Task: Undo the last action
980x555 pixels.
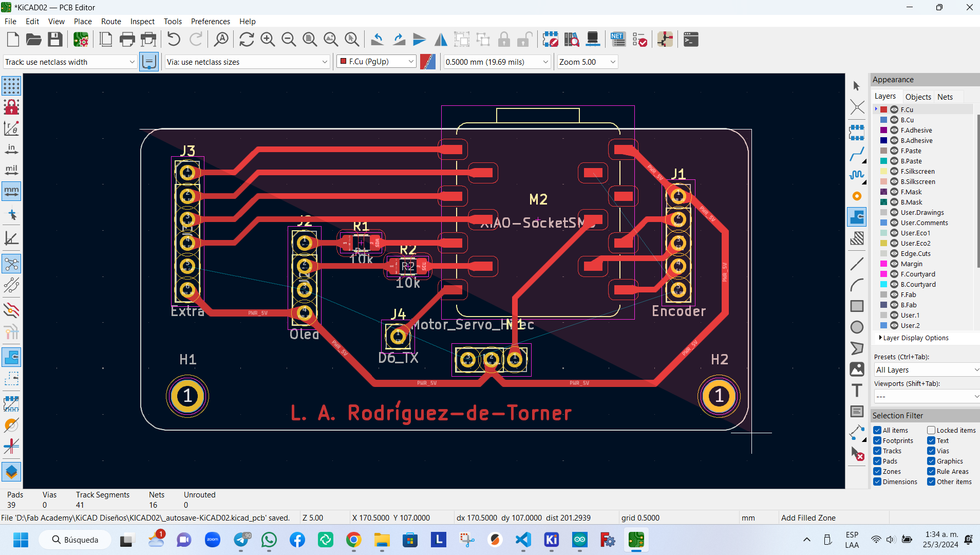Action: (x=174, y=40)
